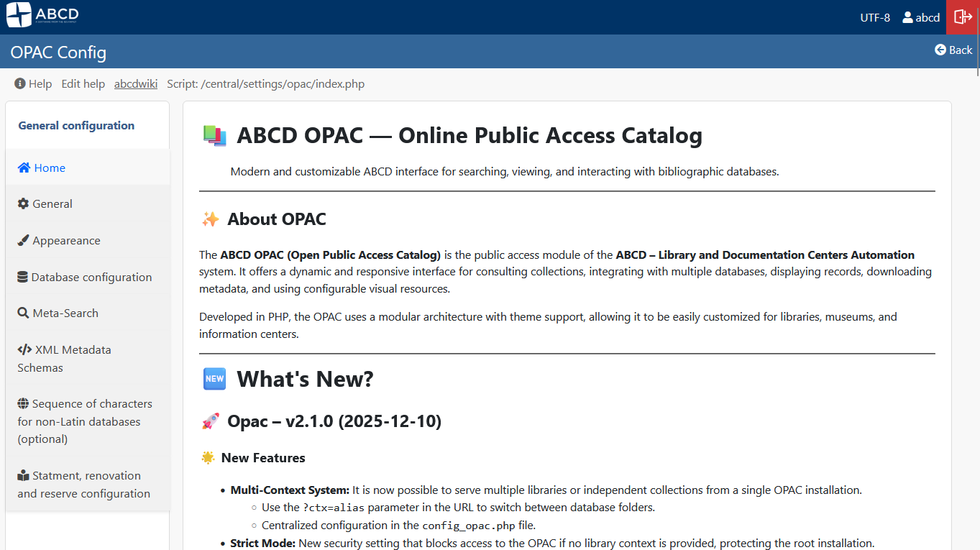Select the Home house icon in the sidebar
Screen dimensions: 980x550
click(x=22, y=167)
